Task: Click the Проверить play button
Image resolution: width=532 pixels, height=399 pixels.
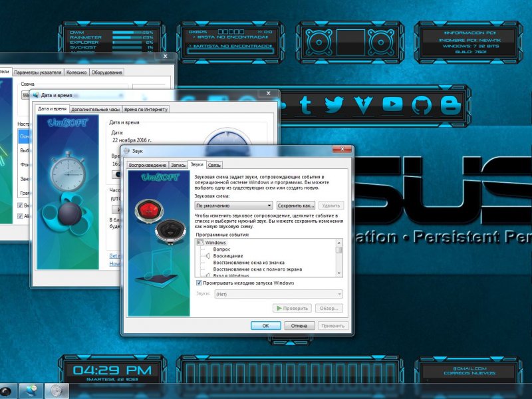Action: tap(292, 309)
